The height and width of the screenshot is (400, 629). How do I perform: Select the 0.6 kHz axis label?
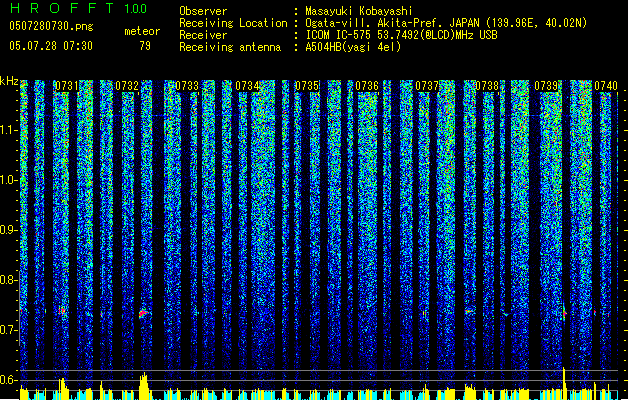point(8,380)
